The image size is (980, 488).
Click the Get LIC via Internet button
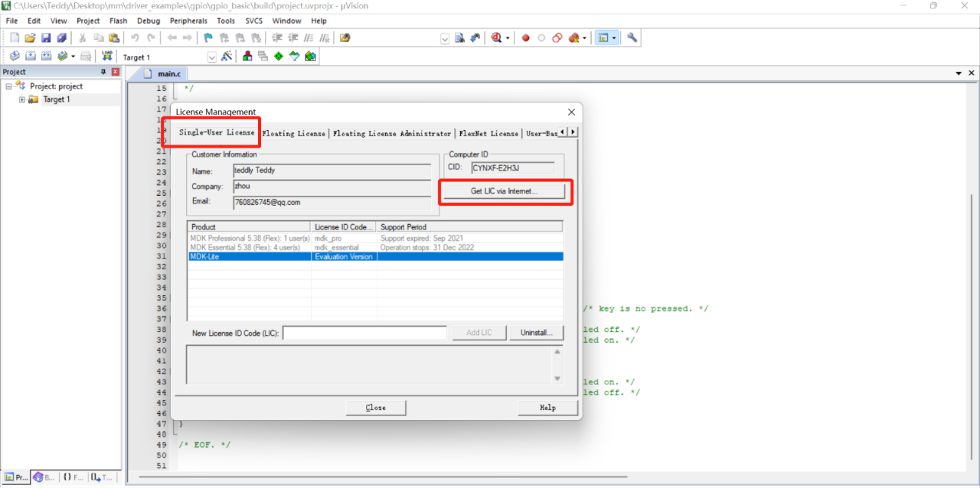[x=504, y=191]
